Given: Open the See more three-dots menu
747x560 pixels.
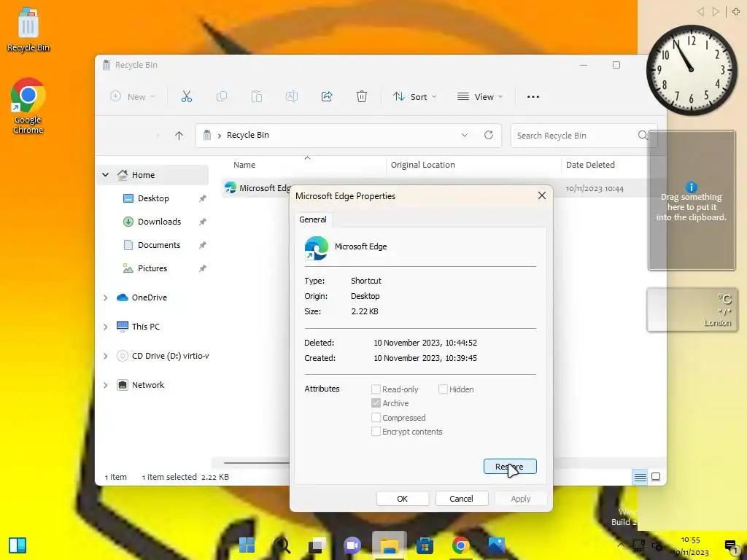Looking at the screenshot, I should (x=533, y=97).
